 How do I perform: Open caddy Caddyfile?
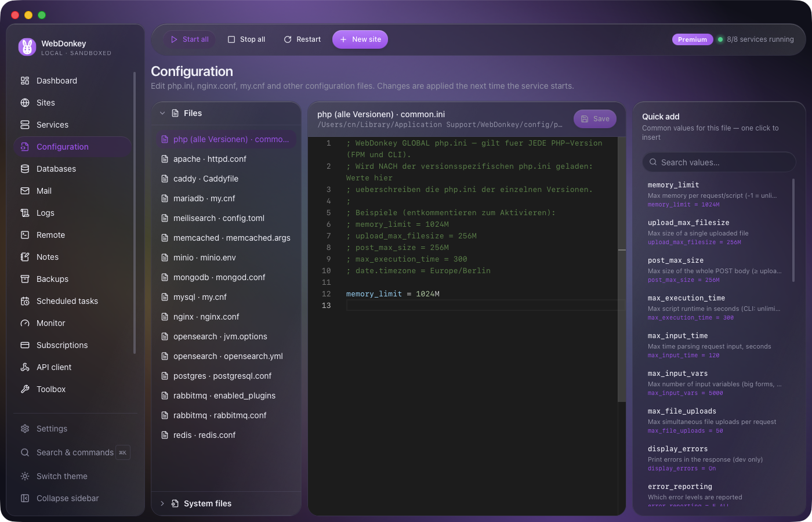[x=226, y=179]
